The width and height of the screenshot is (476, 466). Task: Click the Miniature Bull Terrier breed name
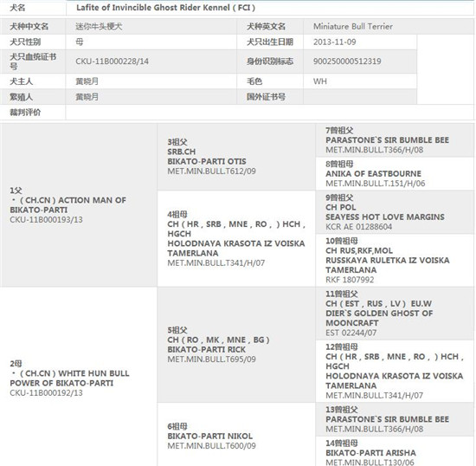coord(353,27)
